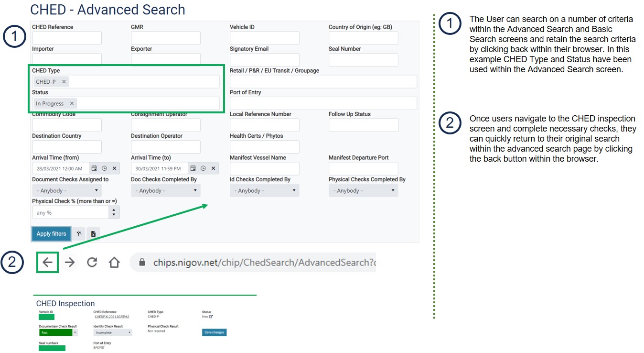
Task: Click the Apply filters button
Action: pyautogui.click(x=51, y=234)
